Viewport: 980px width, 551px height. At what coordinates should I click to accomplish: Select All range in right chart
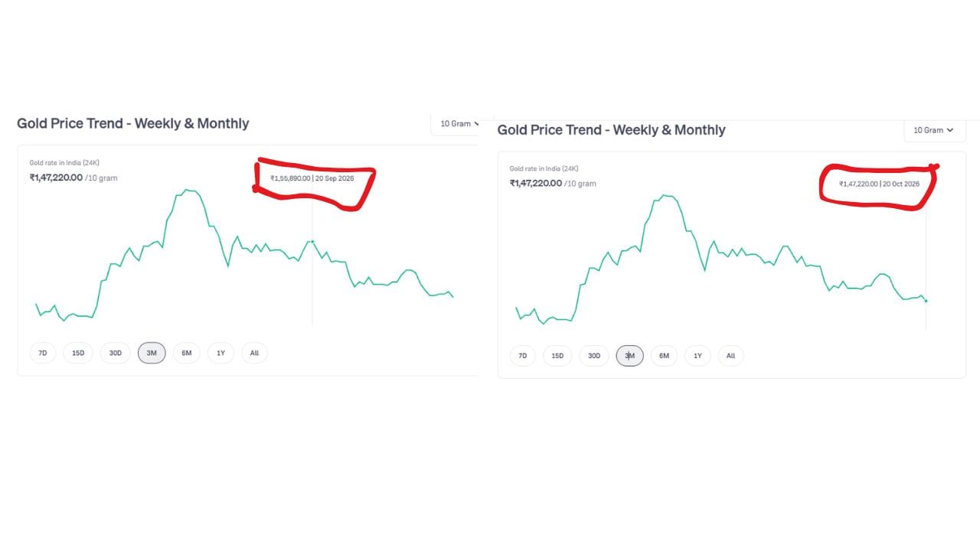730,356
